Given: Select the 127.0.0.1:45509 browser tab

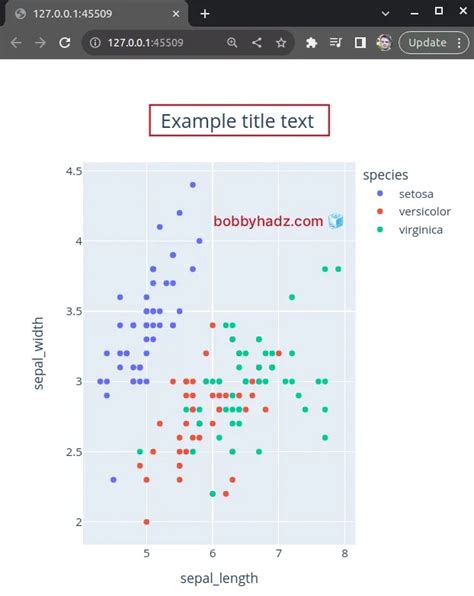Looking at the screenshot, I should (95, 14).
